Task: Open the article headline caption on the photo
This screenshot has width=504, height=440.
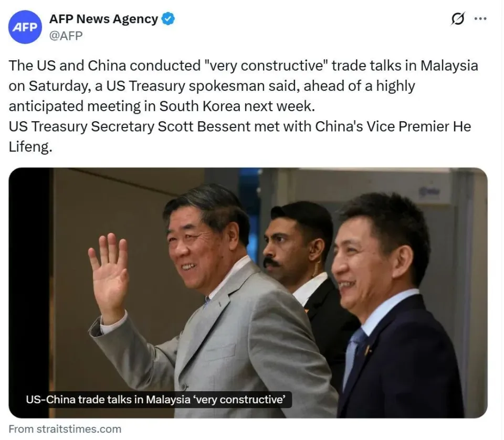Action: click(x=155, y=400)
